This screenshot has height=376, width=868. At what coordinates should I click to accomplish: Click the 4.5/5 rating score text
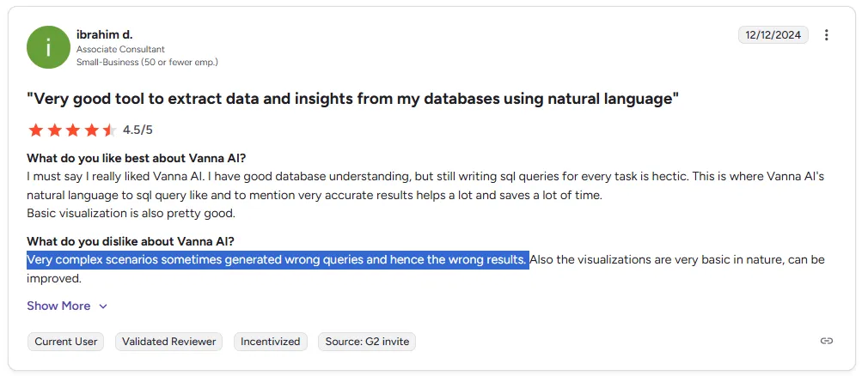(138, 130)
